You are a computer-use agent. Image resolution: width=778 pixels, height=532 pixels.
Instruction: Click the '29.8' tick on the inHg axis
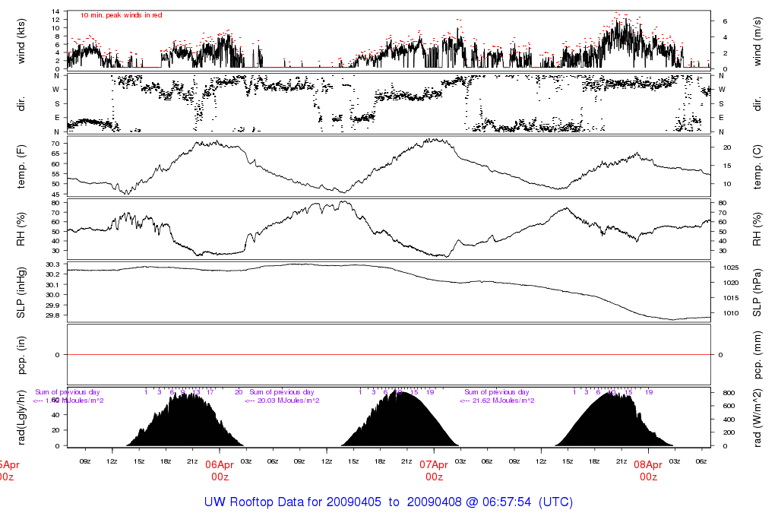coord(52,315)
